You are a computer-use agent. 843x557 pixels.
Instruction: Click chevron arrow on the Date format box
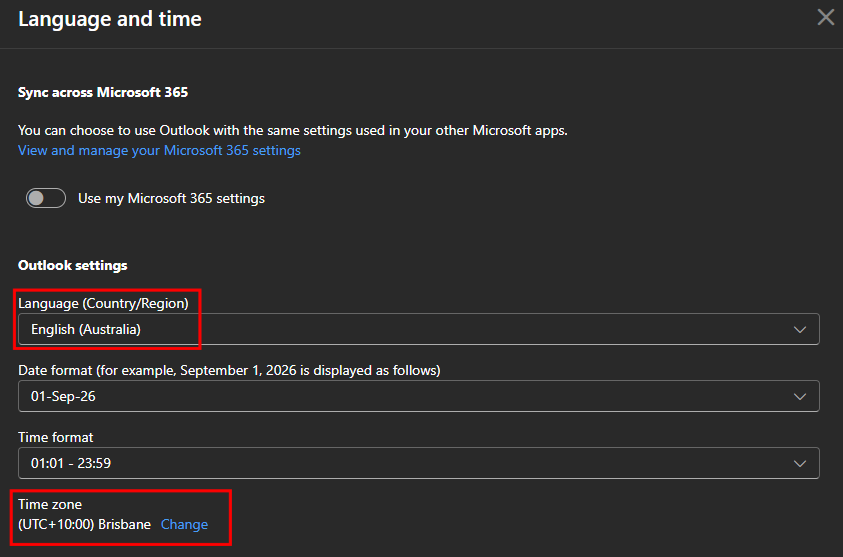click(800, 397)
